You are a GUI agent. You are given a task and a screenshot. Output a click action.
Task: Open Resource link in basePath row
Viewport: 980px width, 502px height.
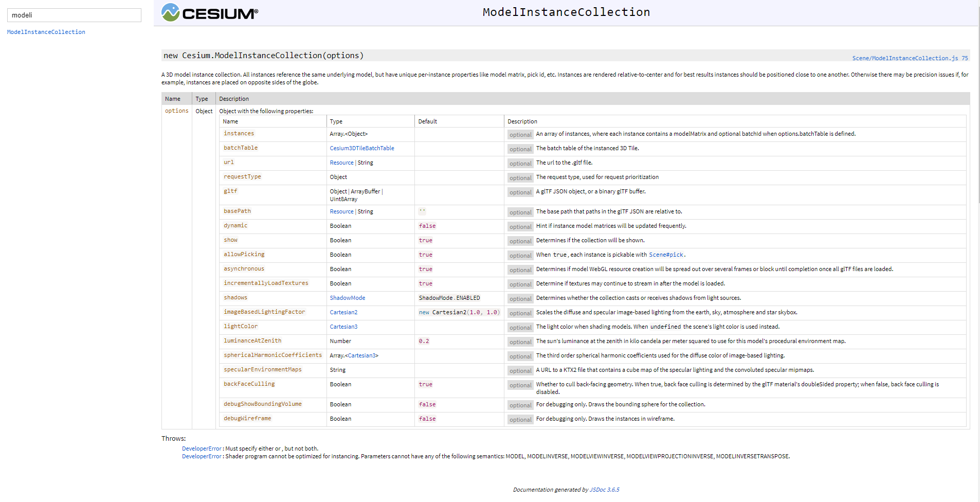coord(341,211)
